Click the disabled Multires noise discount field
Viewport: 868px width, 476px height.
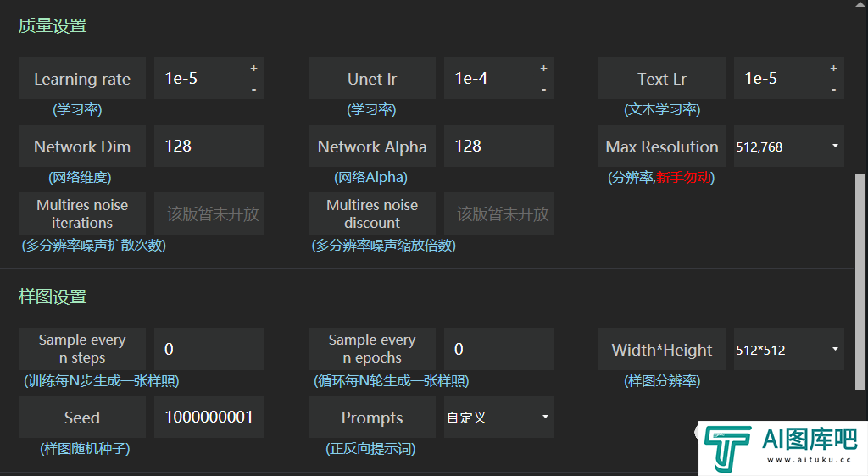click(498, 213)
